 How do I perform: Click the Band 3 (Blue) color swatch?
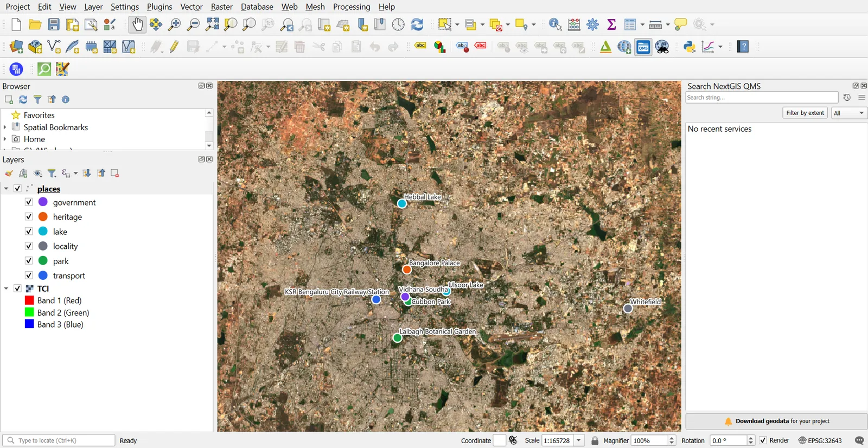[x=29, y=324]
